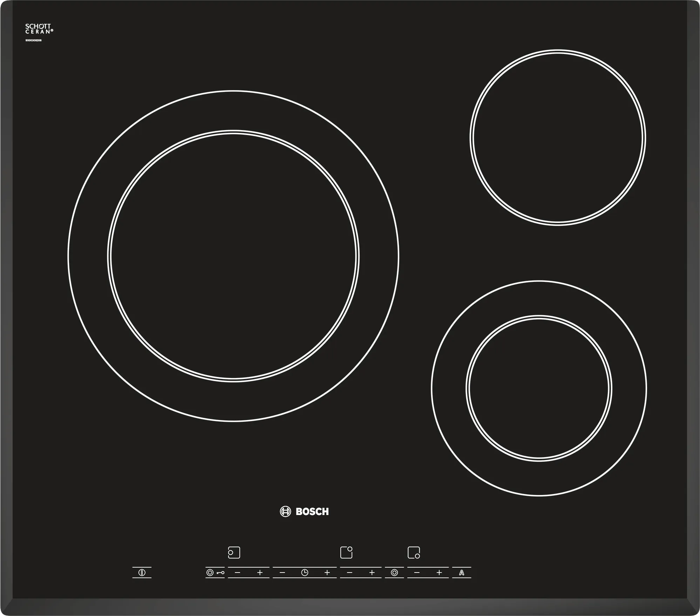Tap the rear right zone indicator icon
The height and width of the screenshot is (616, 700).
(x=346, y=553)
